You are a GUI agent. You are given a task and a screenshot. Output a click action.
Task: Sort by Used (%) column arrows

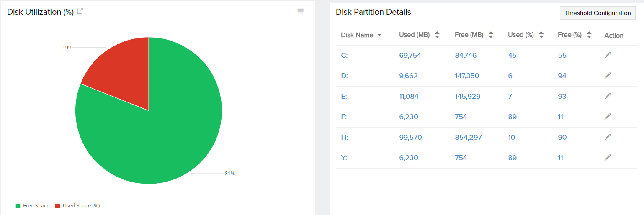(x=541, y=35)
